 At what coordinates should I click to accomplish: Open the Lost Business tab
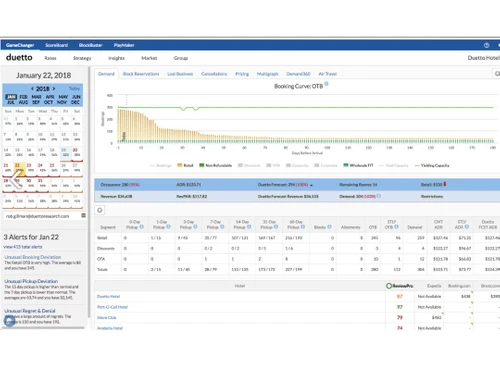180,74
